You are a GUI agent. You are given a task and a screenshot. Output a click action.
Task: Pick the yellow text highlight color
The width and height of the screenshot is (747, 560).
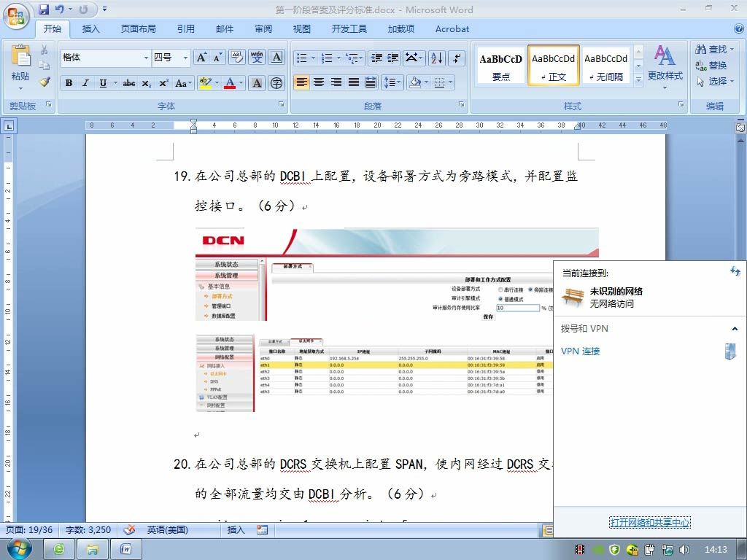point(205,83)
